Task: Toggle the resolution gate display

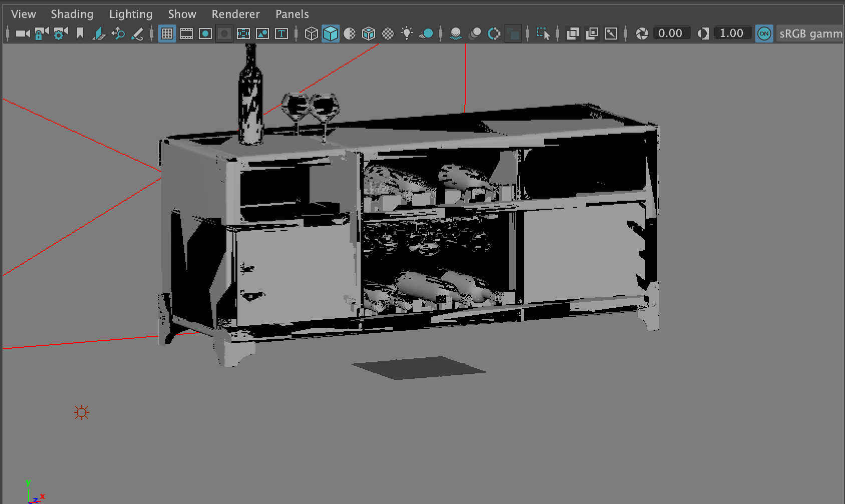Action: coord(205,33)
